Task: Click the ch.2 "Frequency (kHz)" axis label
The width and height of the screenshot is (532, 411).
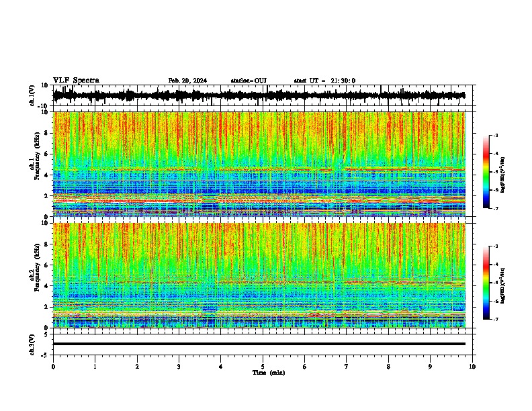Action: [x=37, y=267]
